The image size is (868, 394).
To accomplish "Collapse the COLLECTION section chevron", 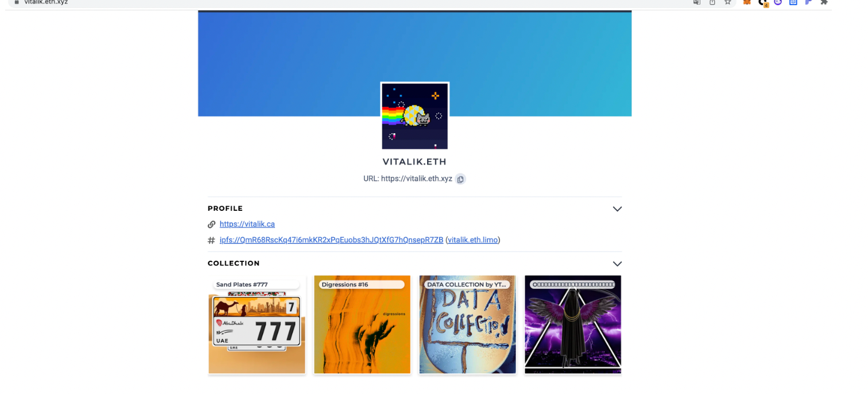I will [x=617, y=264].
